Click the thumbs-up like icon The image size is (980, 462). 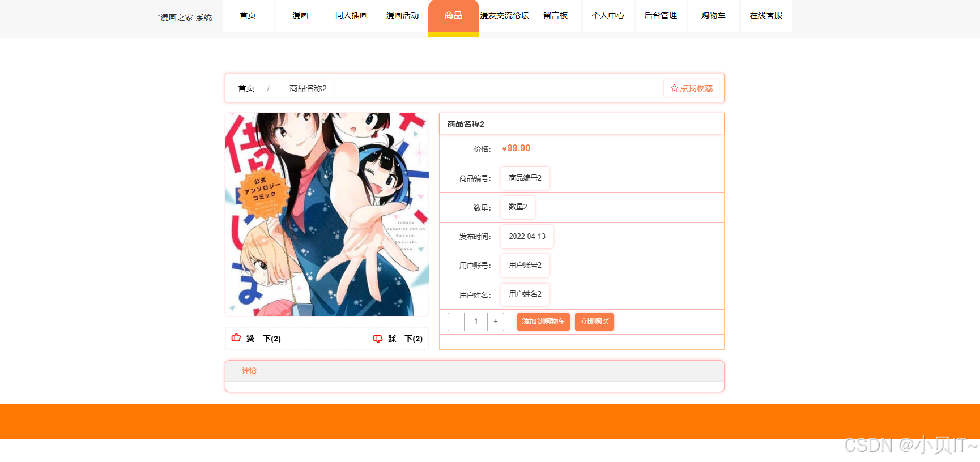236,338
